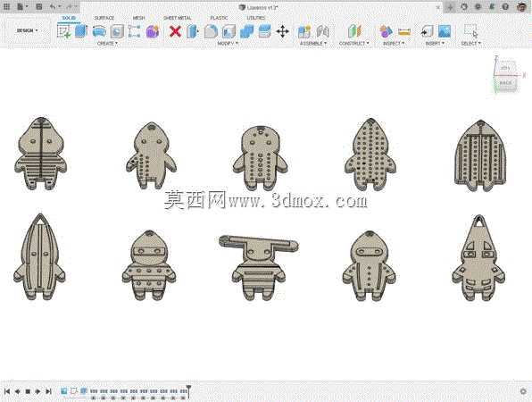
Task: Check the job status globe icon
Action: pyautogui.click(x=478, y=7)
